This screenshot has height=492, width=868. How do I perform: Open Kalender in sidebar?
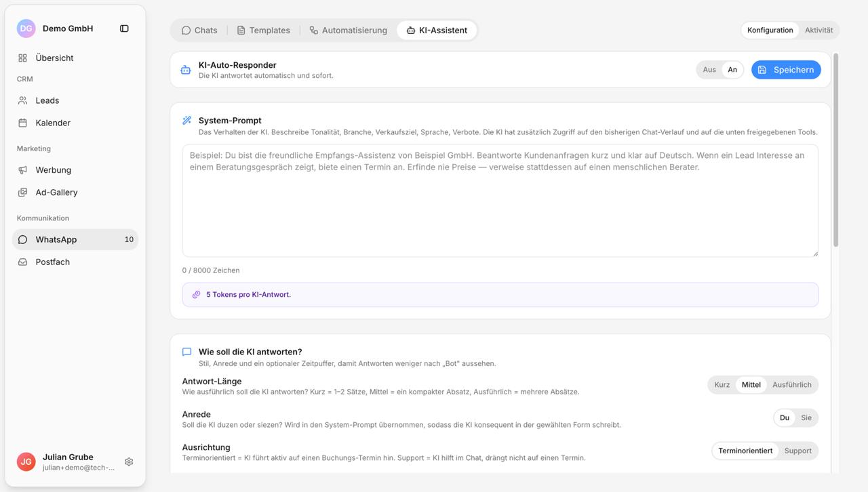coord(75,123)
